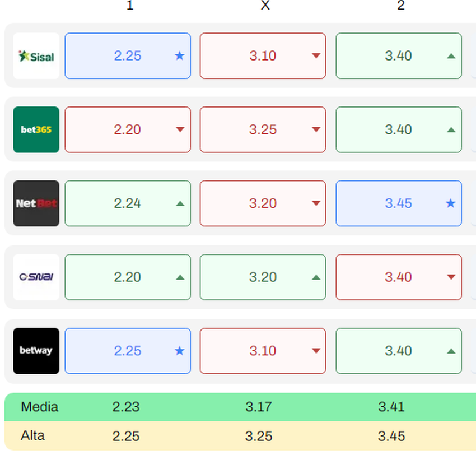Open the bet365 bookmaker logo
Screen dimensions: 476x469
pos(36,129)
